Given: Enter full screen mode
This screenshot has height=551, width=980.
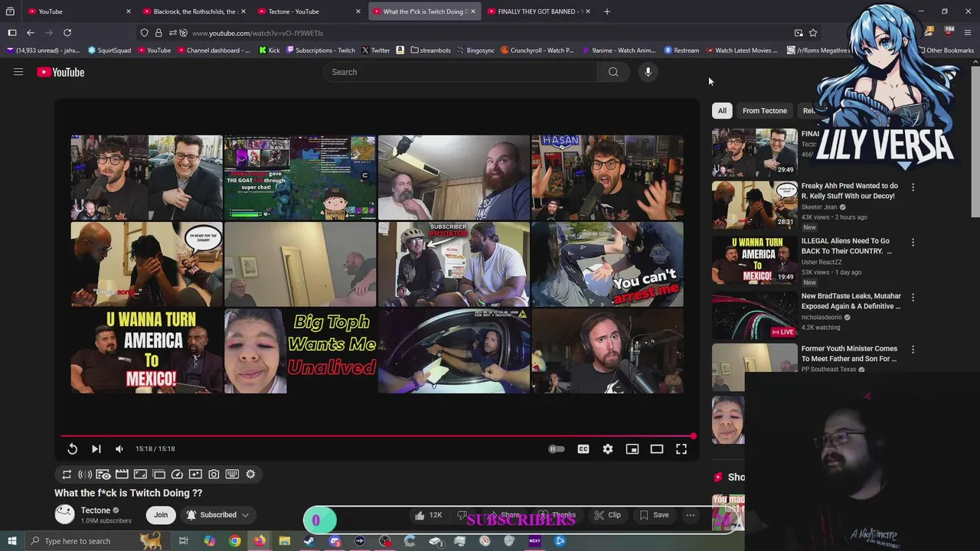Looking at the screenshot, I should tap(681, 449).
